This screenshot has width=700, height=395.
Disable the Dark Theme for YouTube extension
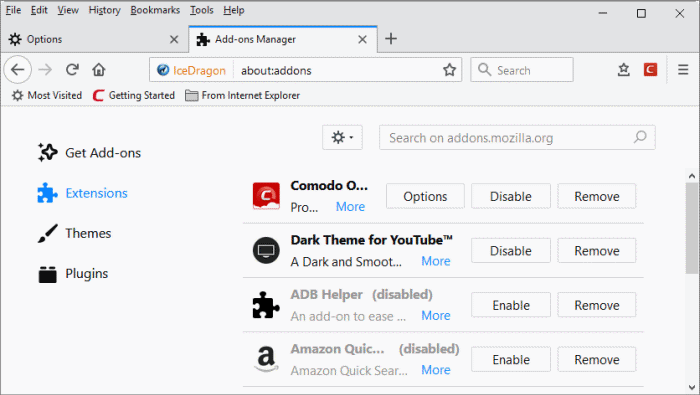click(511, 251)
